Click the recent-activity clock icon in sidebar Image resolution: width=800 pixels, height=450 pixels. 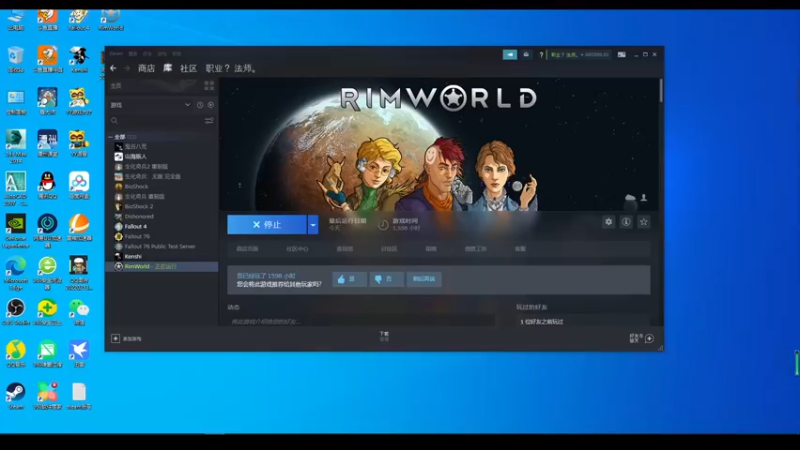point(200,105)
